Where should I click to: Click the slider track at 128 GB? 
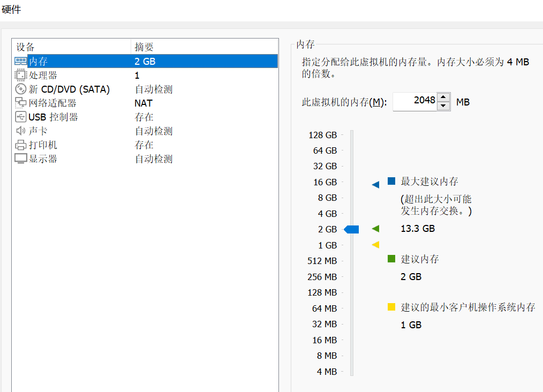tap(352, 135)
